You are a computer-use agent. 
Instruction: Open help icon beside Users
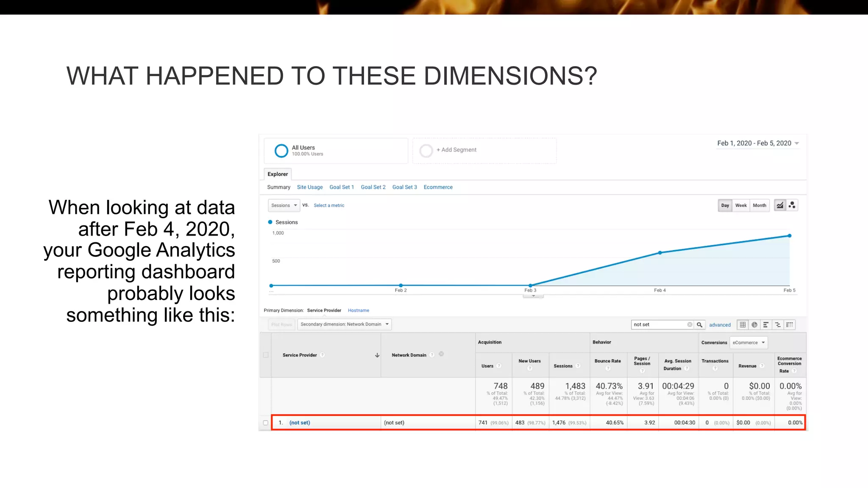[x=499, y=366]
